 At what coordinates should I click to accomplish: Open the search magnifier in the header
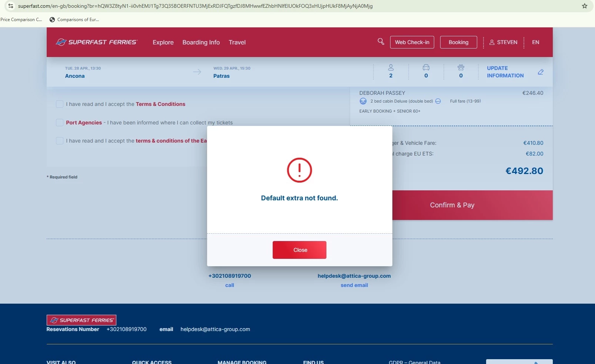tap(380, 41)
